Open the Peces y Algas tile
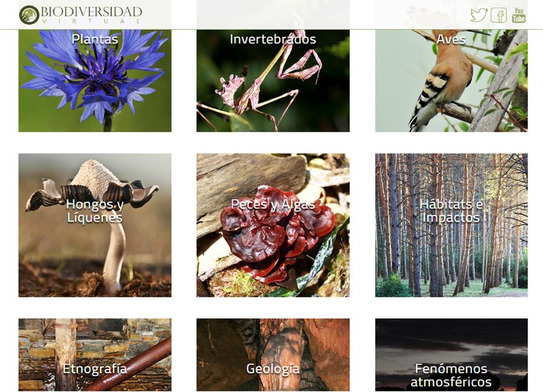This screenshot has width=543, height=392. point(273,225)
